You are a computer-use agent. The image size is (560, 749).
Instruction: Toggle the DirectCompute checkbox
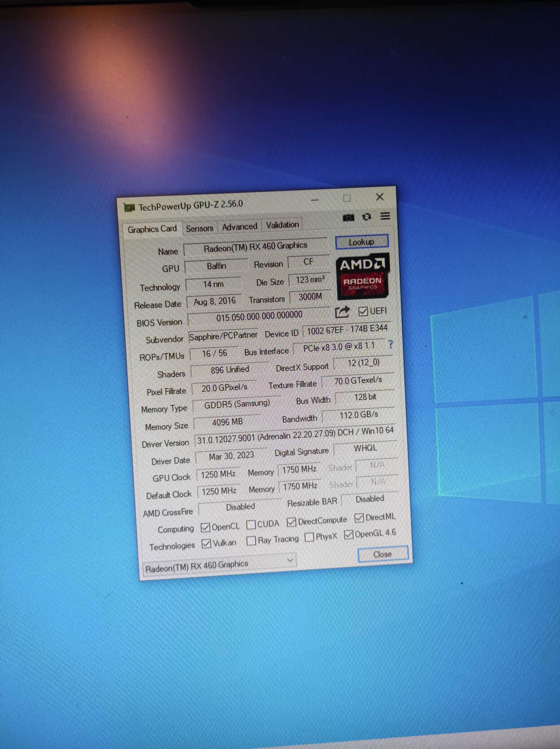[291, 522]
